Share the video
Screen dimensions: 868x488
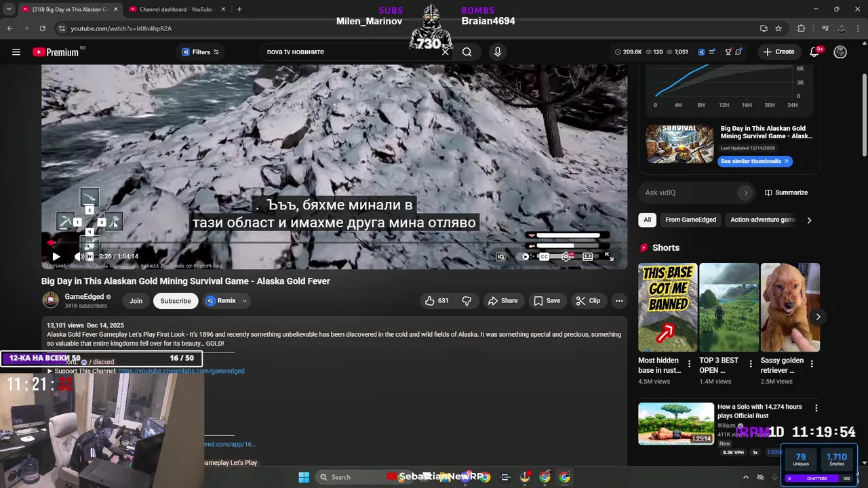point(502,301)
